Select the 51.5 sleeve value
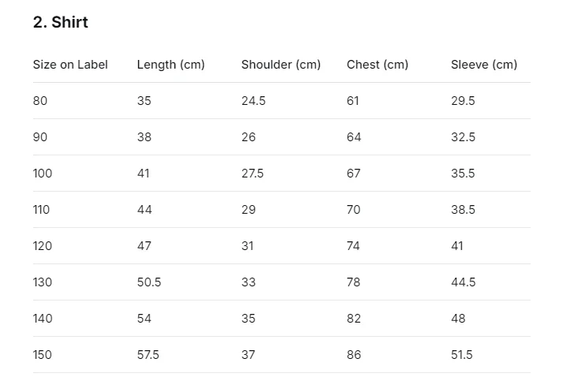 click(x=462, y=354)
